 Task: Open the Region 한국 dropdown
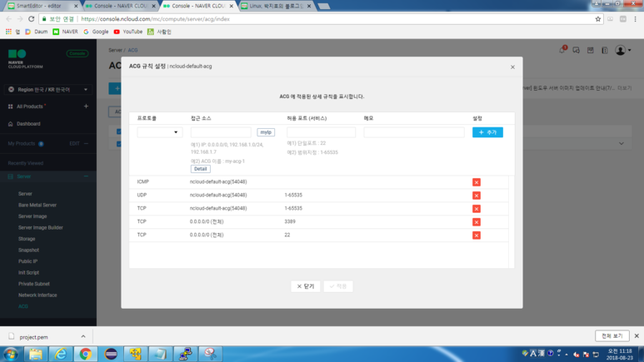click(48, 90)
